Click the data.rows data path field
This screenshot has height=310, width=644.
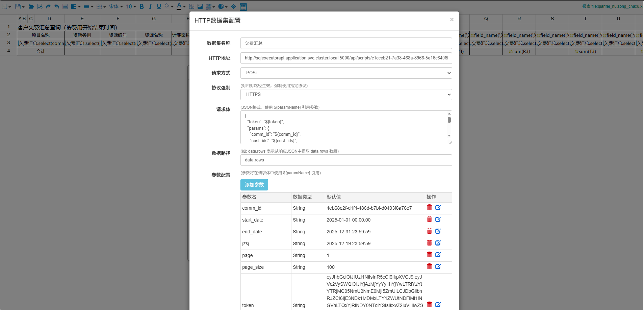pyautogui.click(x=346, y=160)
